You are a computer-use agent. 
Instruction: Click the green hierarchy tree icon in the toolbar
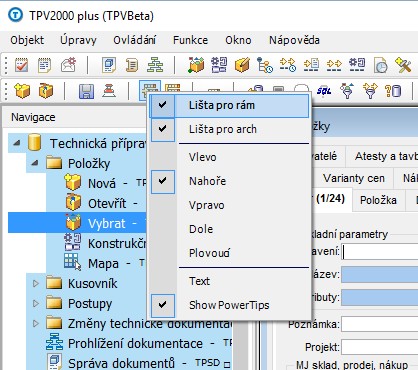(155, 65)
